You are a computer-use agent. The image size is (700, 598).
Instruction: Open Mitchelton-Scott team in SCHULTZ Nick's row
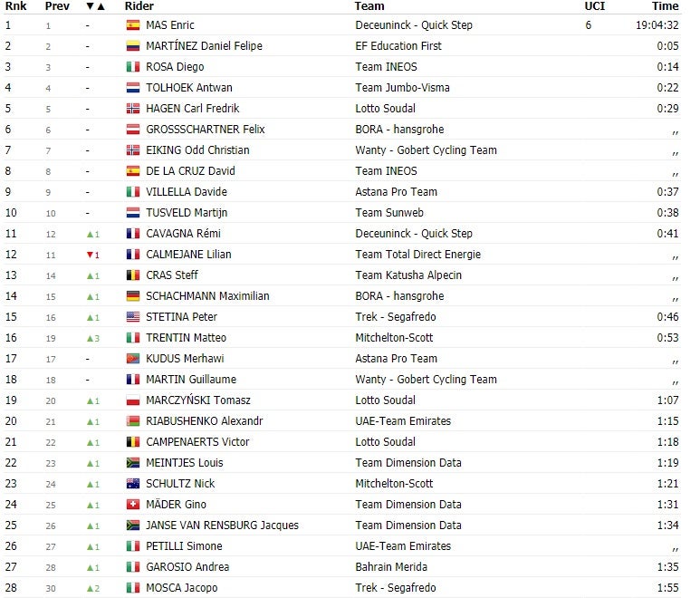point(394,484)
